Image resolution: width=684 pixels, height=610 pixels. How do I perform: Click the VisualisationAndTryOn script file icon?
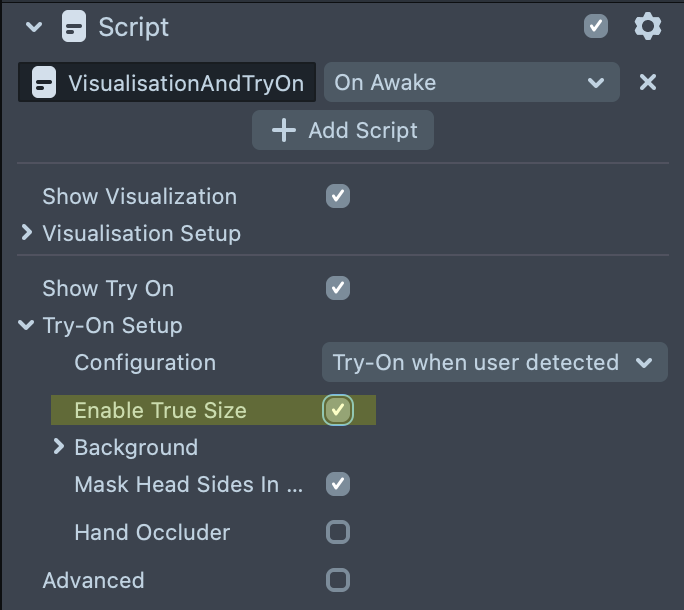(44, 83)
